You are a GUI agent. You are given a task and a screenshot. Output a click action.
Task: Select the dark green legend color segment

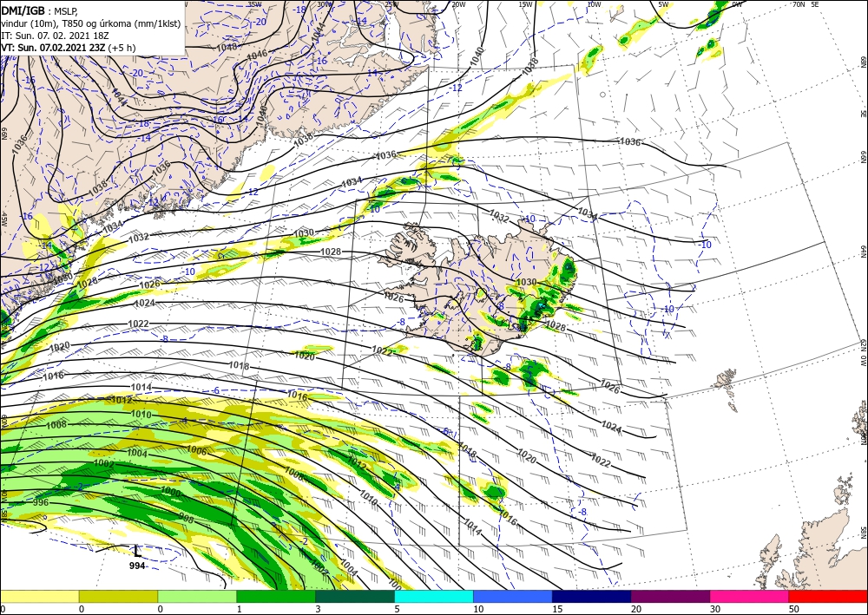point(355,597)
